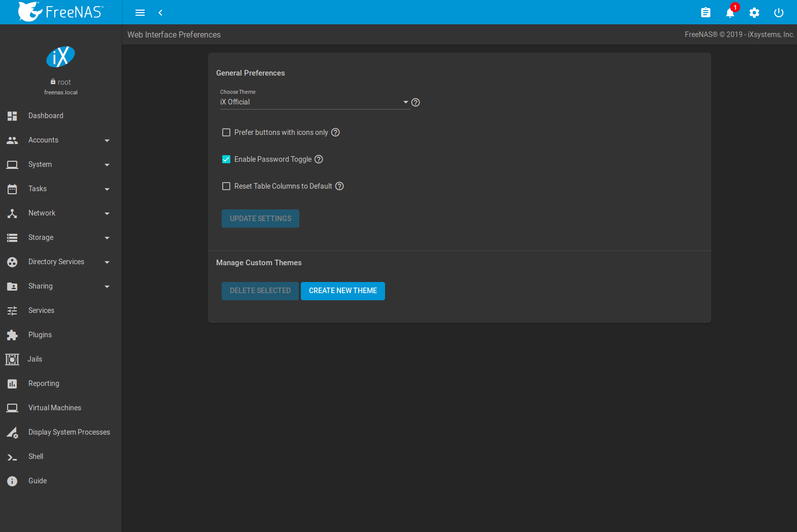Click the Virtual Machines laptop icon
The width and height of the screenshot is (797, 532).
[x=12, y=408]
